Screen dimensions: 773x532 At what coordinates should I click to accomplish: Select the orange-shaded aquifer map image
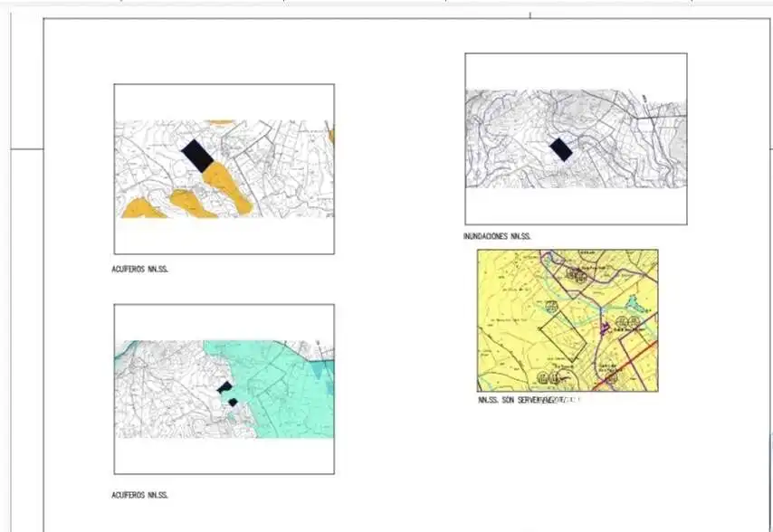224,169
